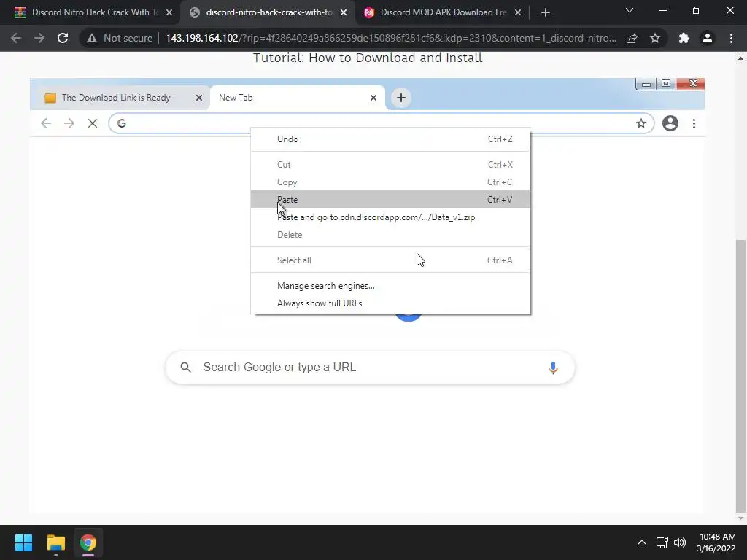Click the Search Google or type a URL box
Screen dimensions: 747x560
(x=370, y=367)
